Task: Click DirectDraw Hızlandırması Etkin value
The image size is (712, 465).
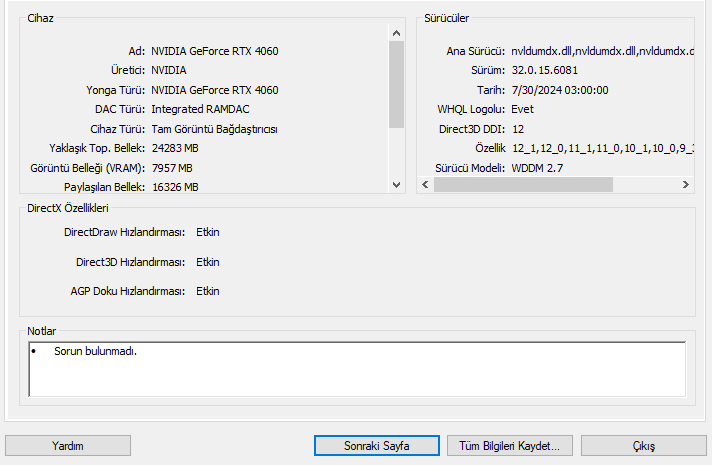Action: (x=208, y=232)
